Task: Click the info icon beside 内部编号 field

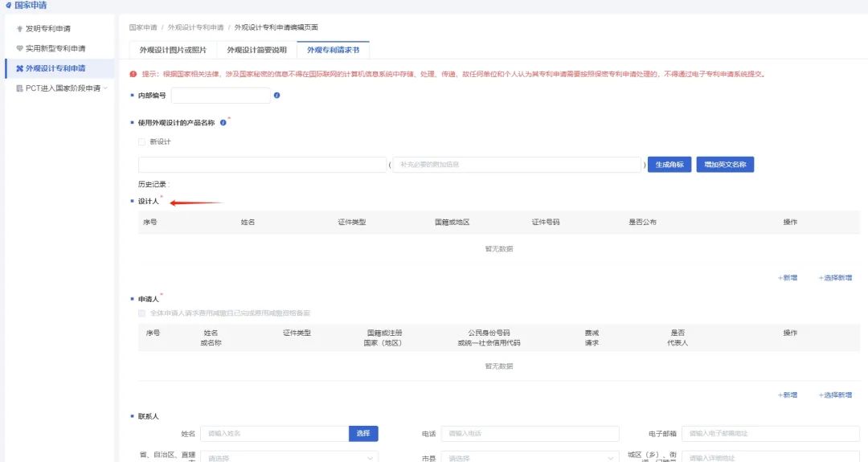Action: click(276, 96)
